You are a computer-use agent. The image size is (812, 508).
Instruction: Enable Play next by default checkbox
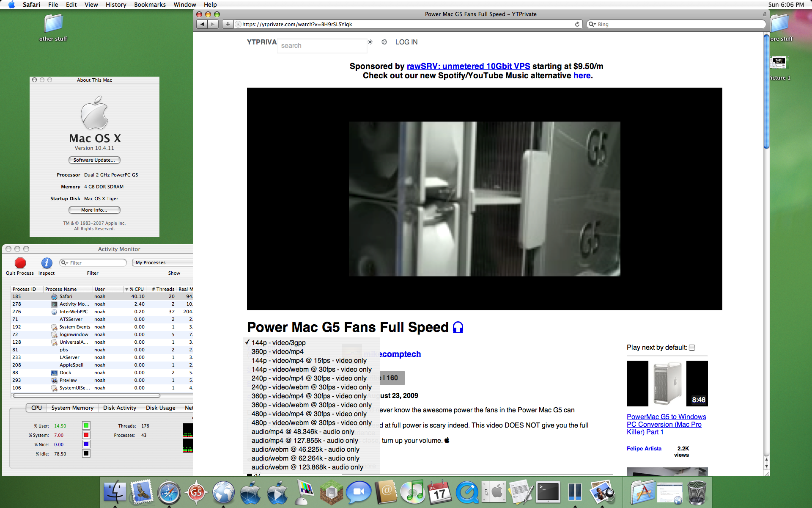(x=692, y=348)
